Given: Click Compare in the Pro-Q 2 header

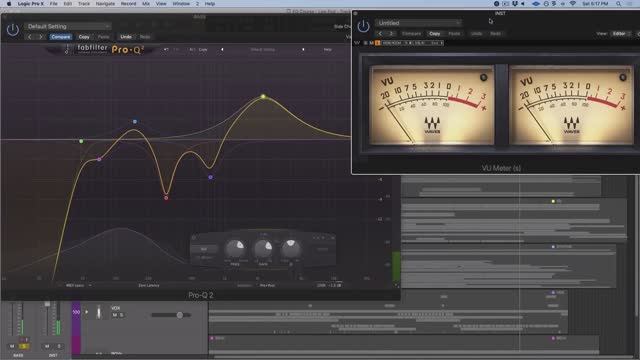Looking at the screenshot, I should [60, 37].
